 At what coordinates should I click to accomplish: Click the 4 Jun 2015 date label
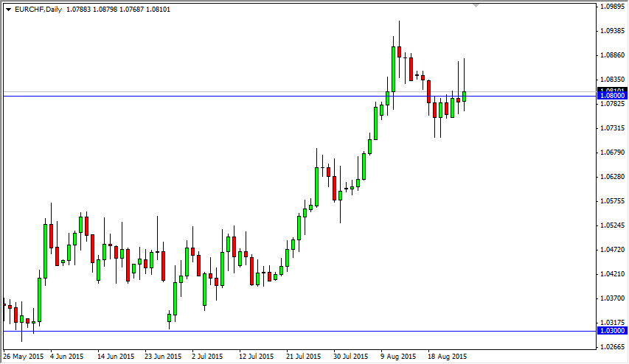67,356
